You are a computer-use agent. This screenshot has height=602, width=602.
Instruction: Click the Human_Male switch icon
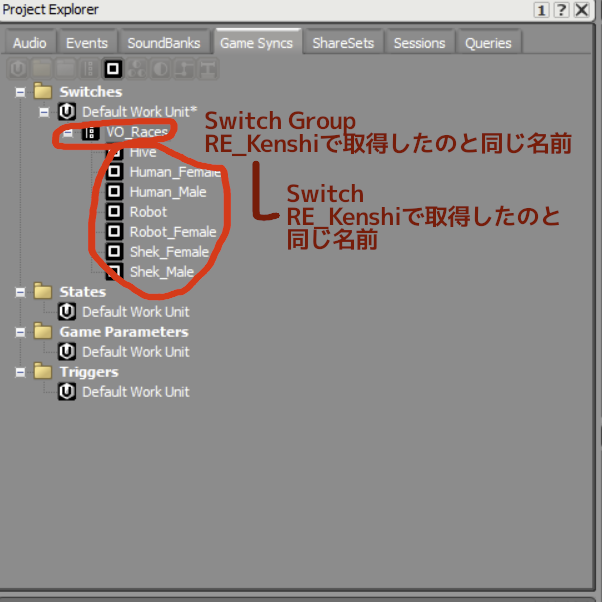114,192
